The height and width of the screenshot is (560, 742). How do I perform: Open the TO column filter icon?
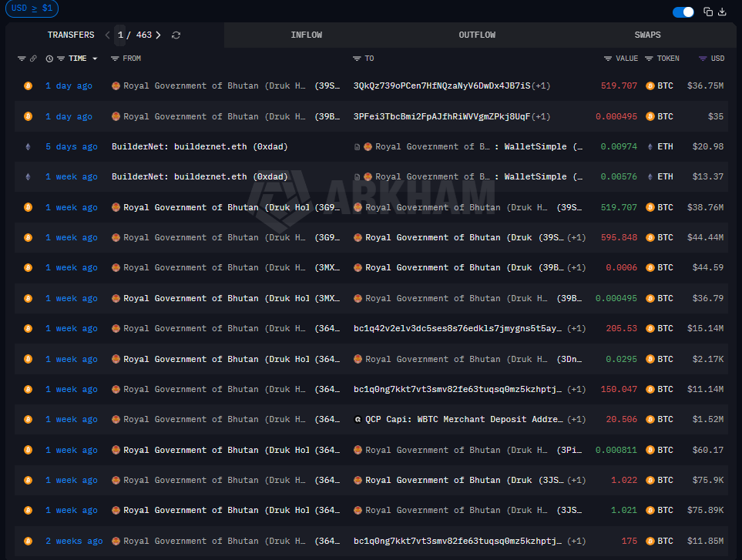coord(357,59)
